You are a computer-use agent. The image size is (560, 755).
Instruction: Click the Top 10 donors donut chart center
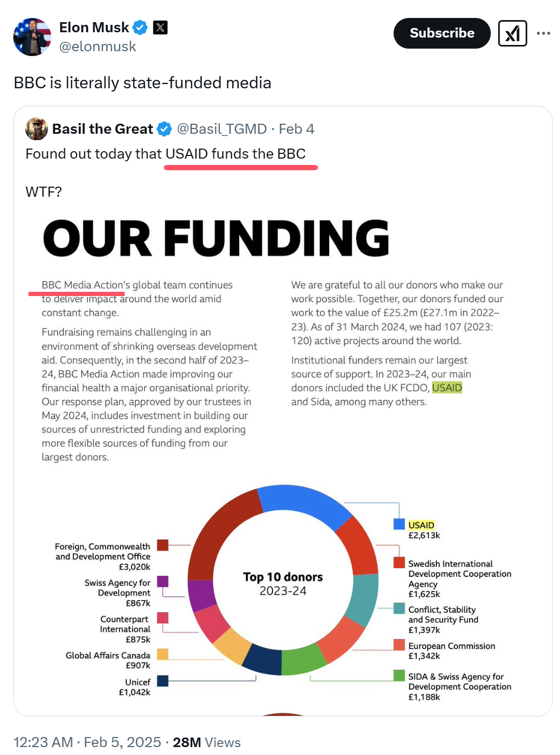283,584
